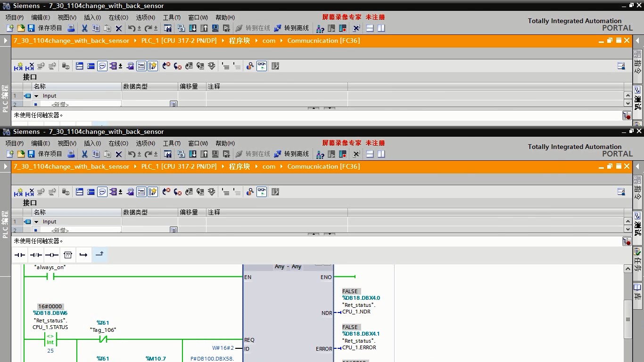Collapse the Input section in the upper interface table
Screen dimensions: 644x362
click(36, 96)
